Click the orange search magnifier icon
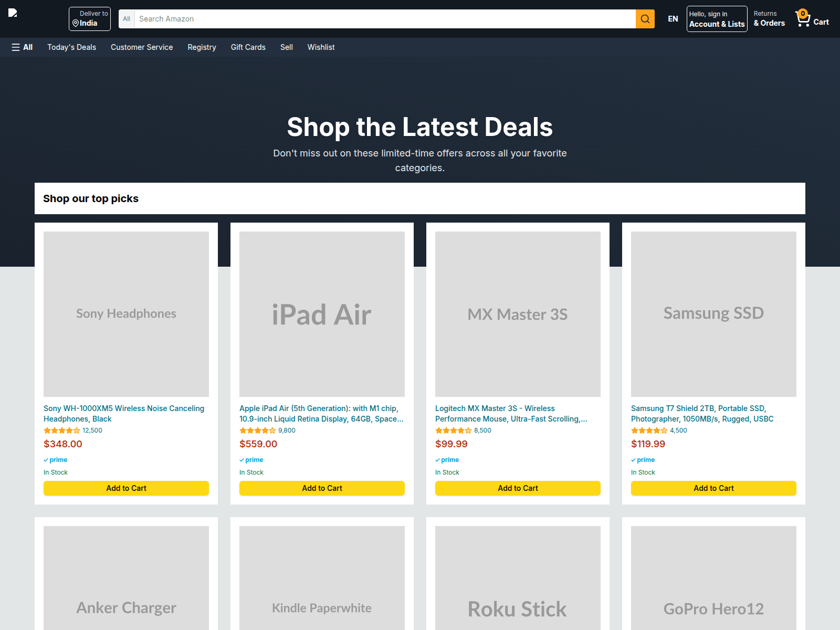This screenshot has width=840, height=630. click(645, 19)
